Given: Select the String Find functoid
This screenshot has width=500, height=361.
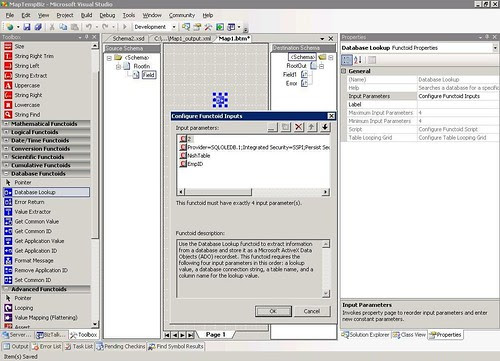Looking at the screenshot, I should coord(27,114).
